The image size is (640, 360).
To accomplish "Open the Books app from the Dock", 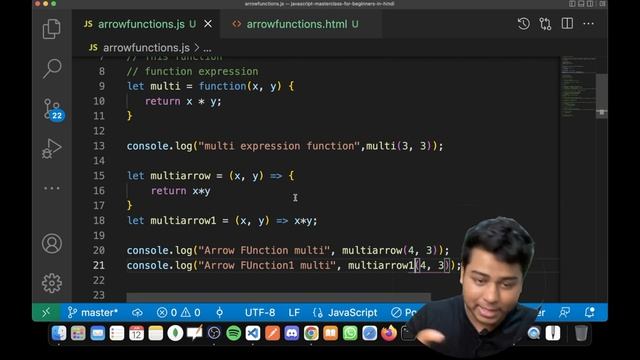I will [331, 333].
